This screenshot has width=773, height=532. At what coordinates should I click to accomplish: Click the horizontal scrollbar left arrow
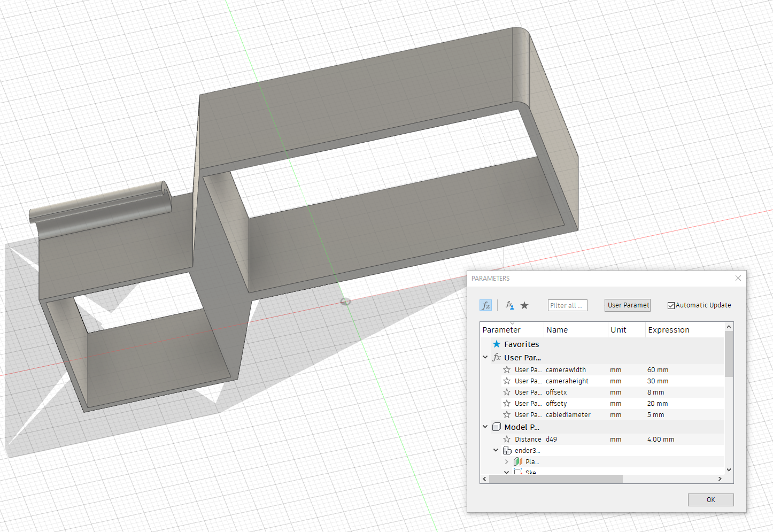(x=485, y=479)
